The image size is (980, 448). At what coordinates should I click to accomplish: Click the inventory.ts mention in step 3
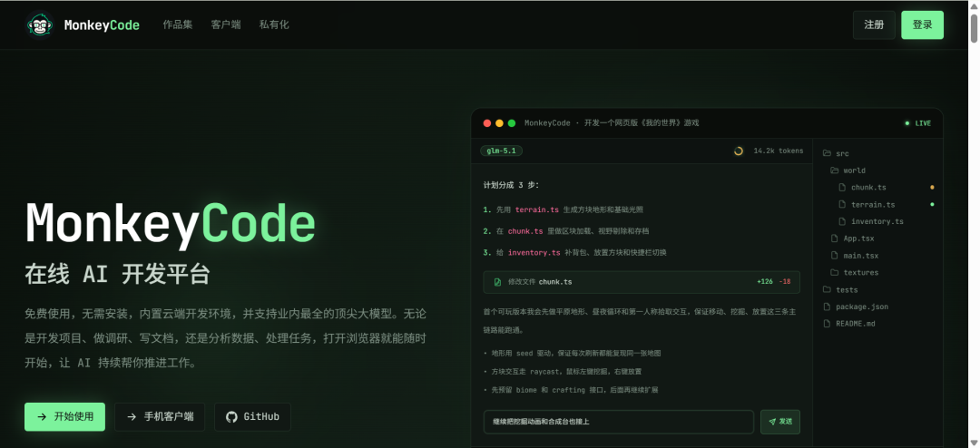pyautogui.click(x=534, y=252)
